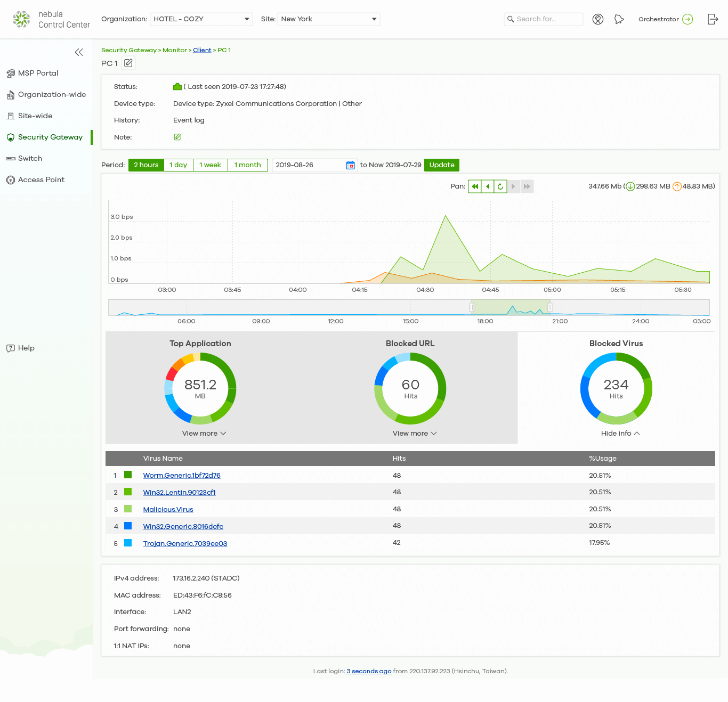Click the green Update button
Image resolution: width=728 pixels, height=702 pixels.
click(441, 165)
